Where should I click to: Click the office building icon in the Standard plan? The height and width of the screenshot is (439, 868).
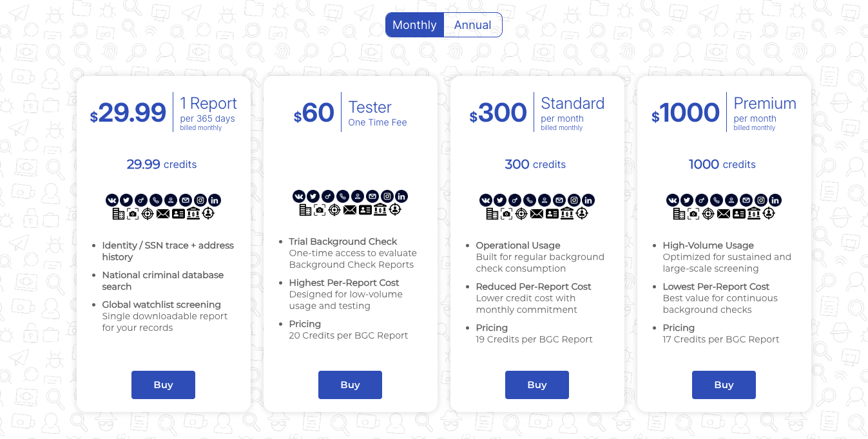click(x=492, y=214)
